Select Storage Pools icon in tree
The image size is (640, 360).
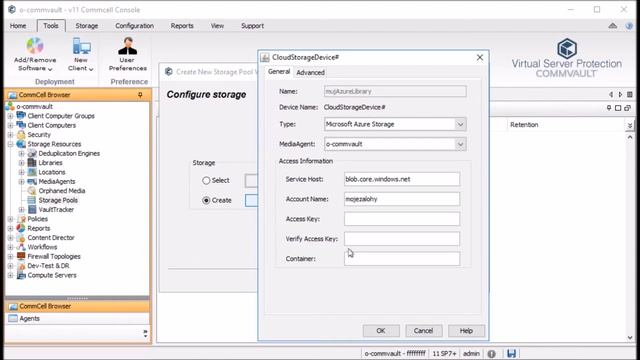[x=32, y=200]
